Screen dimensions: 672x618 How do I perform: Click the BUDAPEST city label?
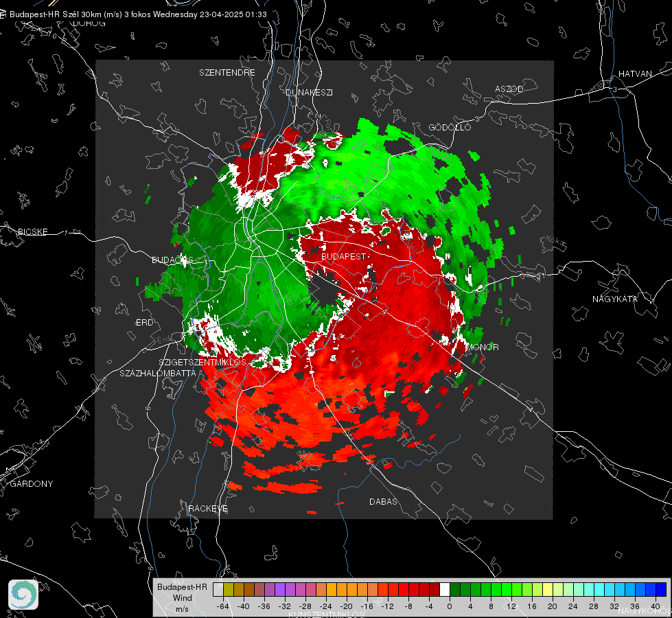pyautogui.click(x=343, y=256)
